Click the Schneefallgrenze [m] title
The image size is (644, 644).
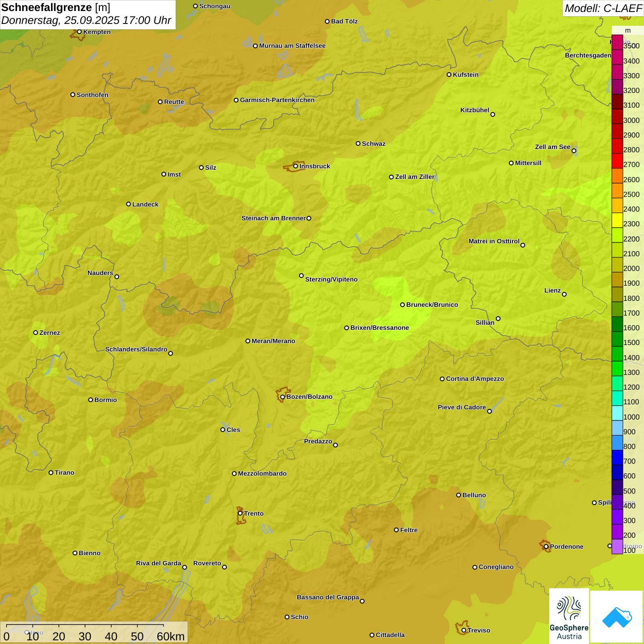click(56, 8)
